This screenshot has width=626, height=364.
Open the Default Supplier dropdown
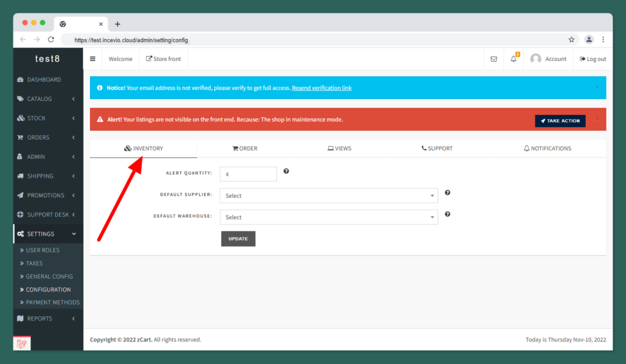tap(329, 196)
